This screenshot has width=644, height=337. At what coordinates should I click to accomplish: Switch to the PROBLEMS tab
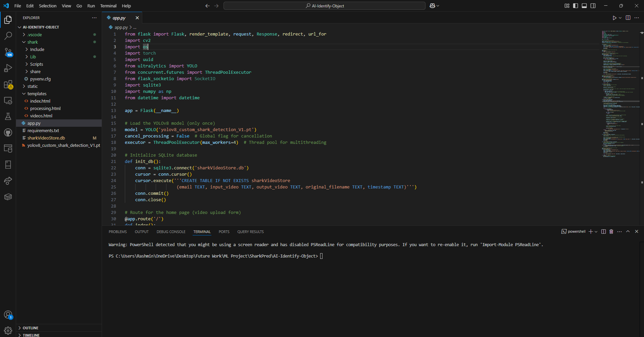(x=118, y=232)
